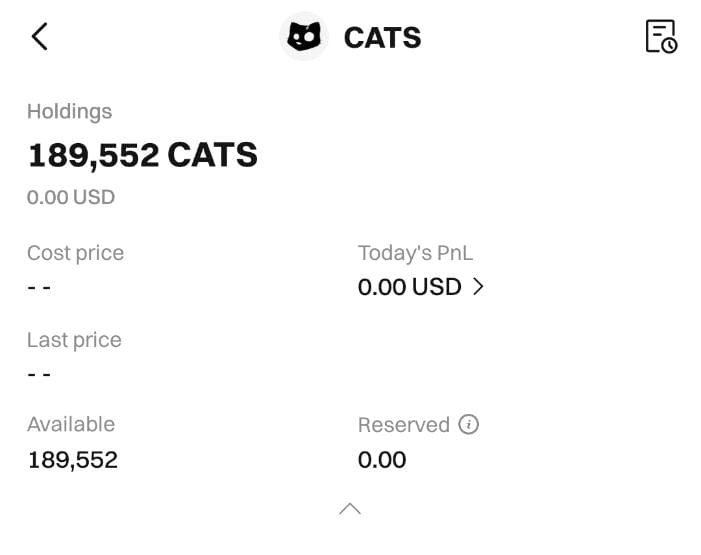Click the Available label
701x555 pixels.
[x=71, y=424]
